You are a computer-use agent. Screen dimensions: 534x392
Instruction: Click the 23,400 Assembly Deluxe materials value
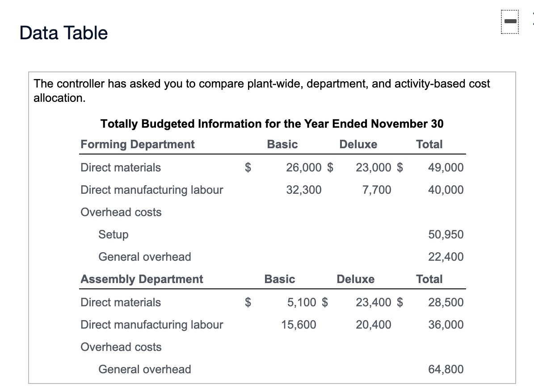(374, 302)
